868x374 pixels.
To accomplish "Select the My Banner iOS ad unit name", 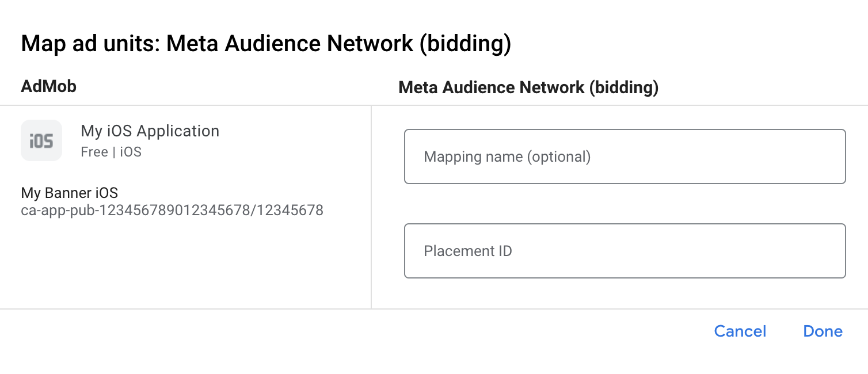I will (x=69, y=193).
